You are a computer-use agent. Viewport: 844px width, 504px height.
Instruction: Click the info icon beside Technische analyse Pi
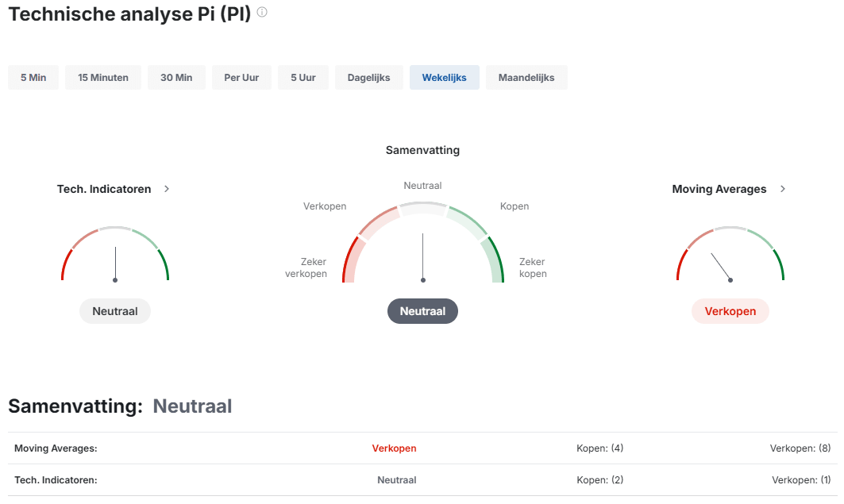pos(262,12)
